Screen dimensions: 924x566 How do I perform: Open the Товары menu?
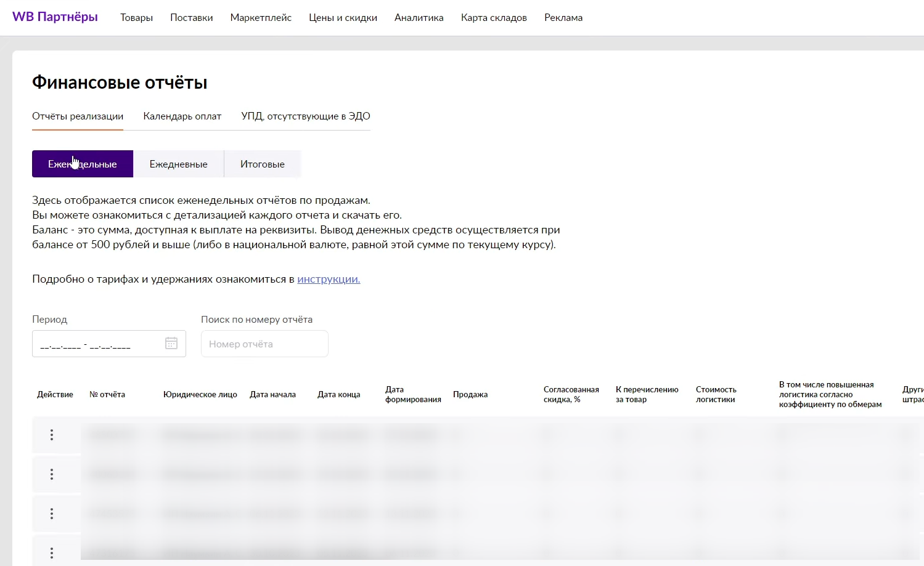(136, 18)
